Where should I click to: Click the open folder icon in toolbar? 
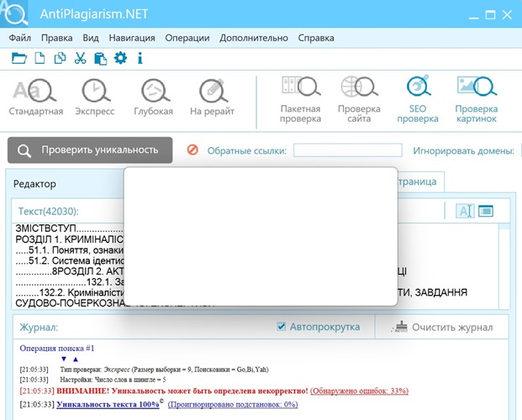click(x=19, y=58)
